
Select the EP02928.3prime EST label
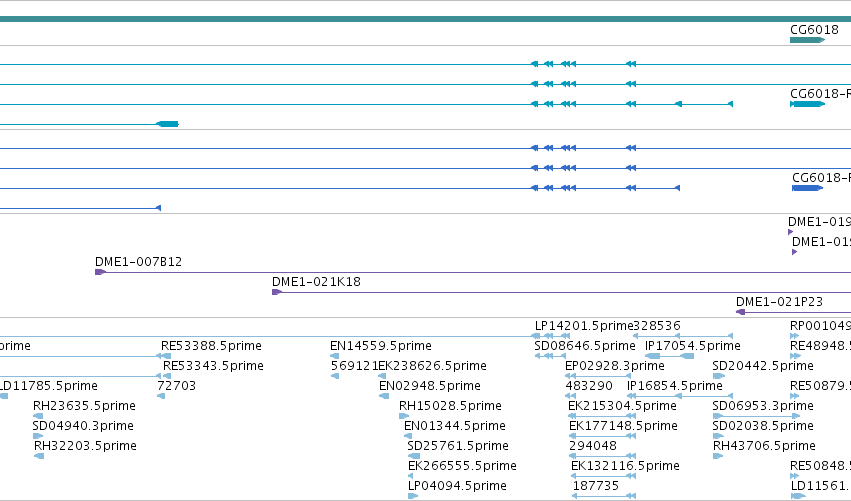tap(614, 366)
